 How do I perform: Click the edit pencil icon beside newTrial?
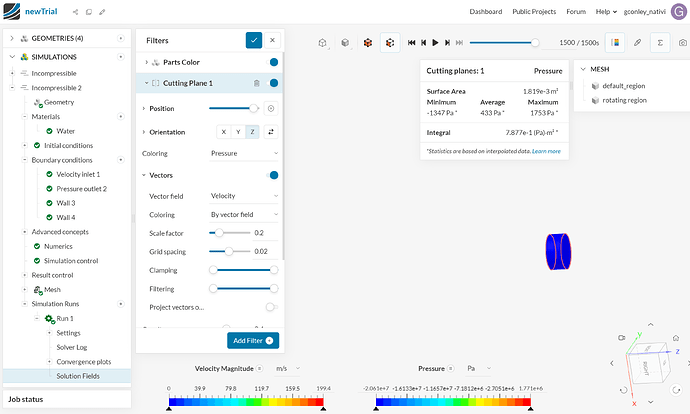(x=102, y=12)
